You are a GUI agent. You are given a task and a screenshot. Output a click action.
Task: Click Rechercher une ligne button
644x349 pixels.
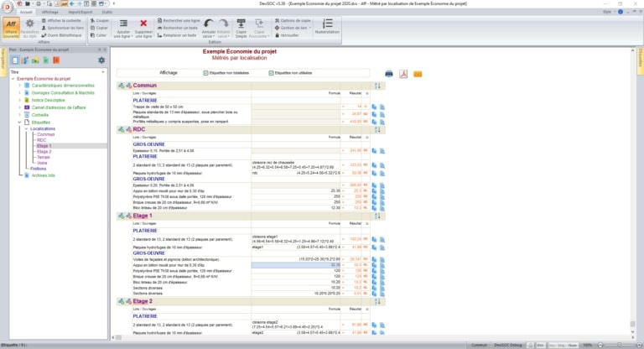point(179,20)
